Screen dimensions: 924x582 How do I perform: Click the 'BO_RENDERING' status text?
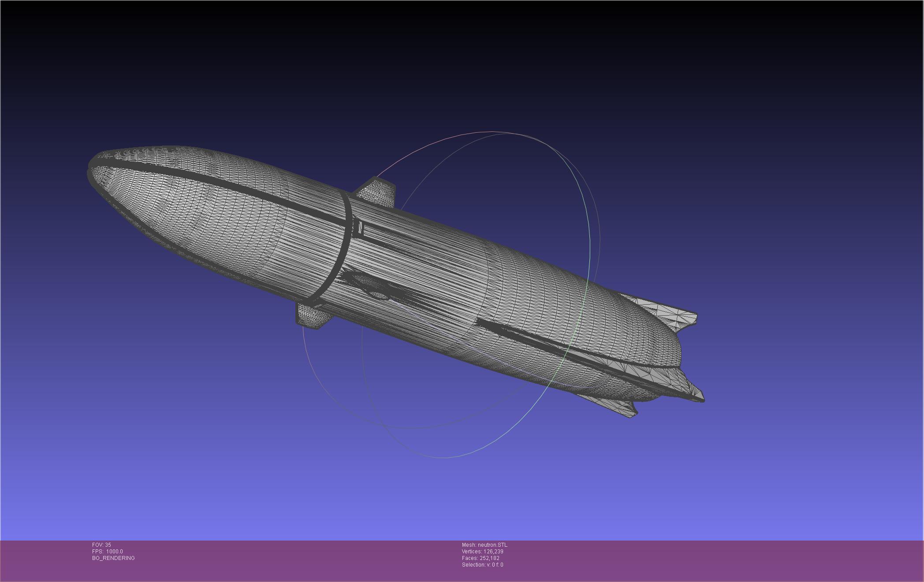[x=113, y=558]
